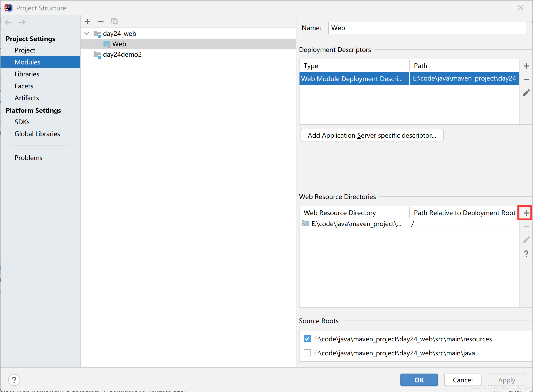Click the '/' relative path cell
This screenshot has width=533, height=392.
click(x=464, y=224)
